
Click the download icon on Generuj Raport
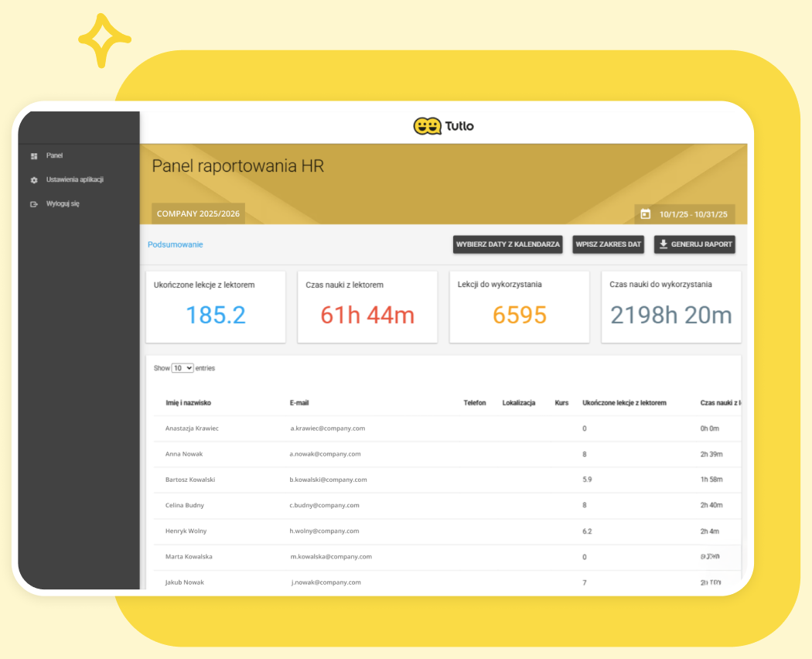[664, 244]
